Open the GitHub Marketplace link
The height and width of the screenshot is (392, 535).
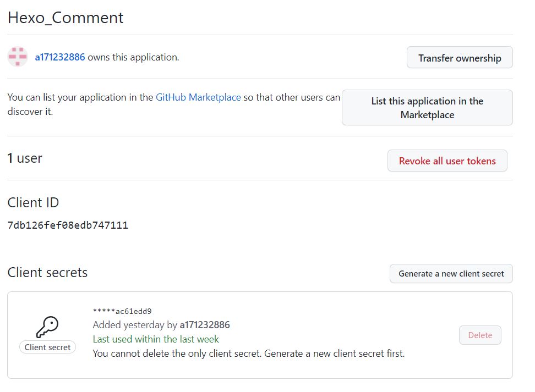pos(198,97)
